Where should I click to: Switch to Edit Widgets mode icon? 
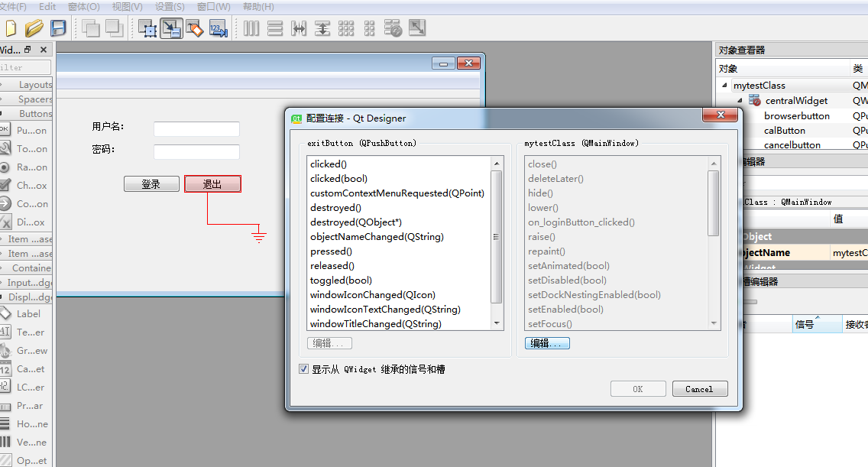147,28
